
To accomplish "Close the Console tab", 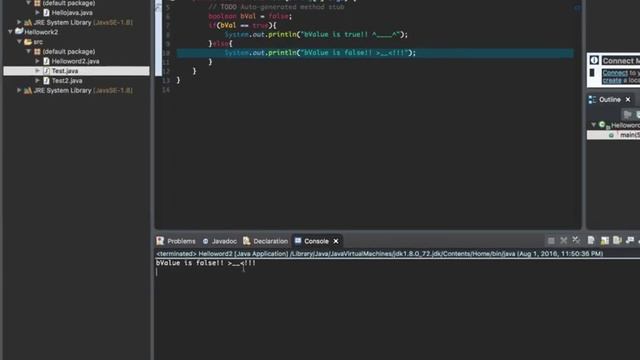I will point(336,241).
